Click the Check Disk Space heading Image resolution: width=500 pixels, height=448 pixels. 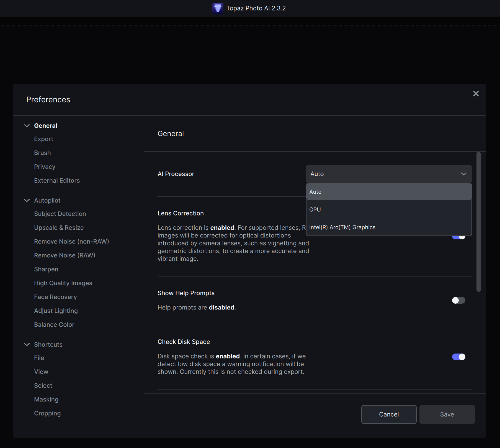[x=184, y=342]
